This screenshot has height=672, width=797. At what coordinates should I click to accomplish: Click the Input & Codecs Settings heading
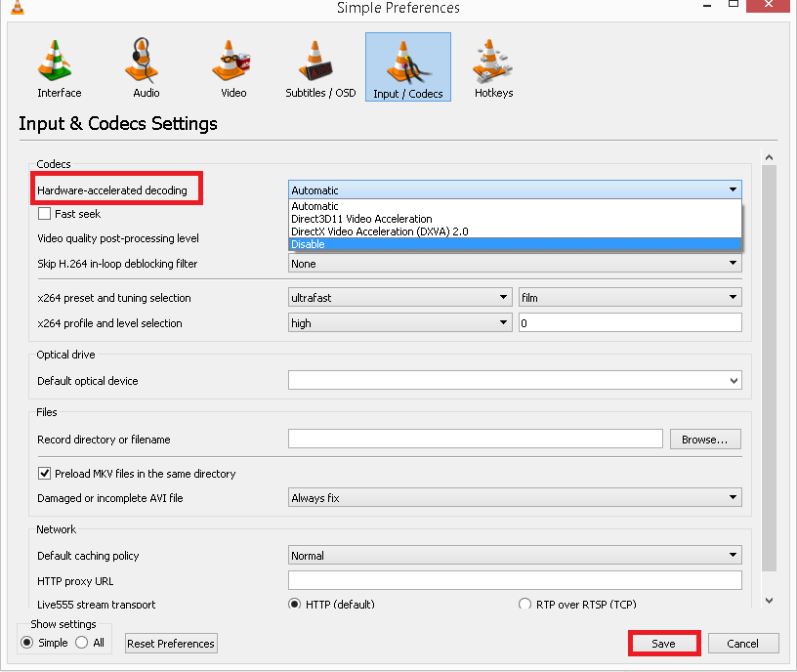point(118,123)
